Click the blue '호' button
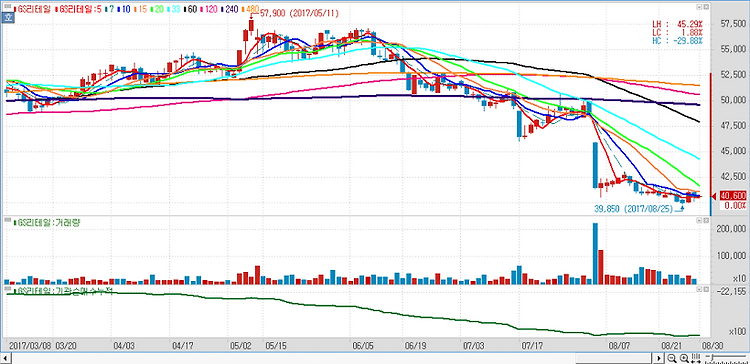Screen dimensions: 750x364 coord(8,18)
